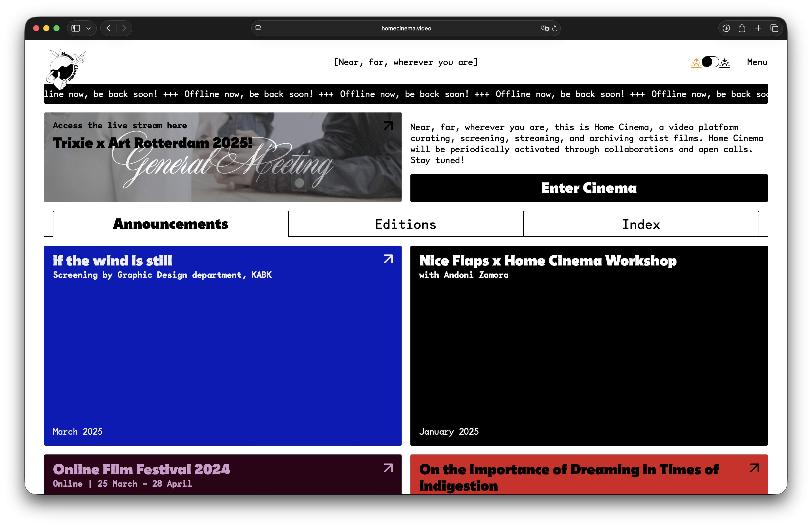The width and height of the screenshot is (812, 527).
Task: Click the homecinema.video address field
Action: pos(406,28)
